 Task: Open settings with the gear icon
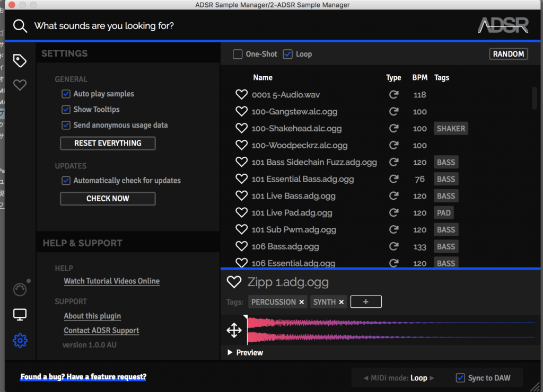[20, 341]
